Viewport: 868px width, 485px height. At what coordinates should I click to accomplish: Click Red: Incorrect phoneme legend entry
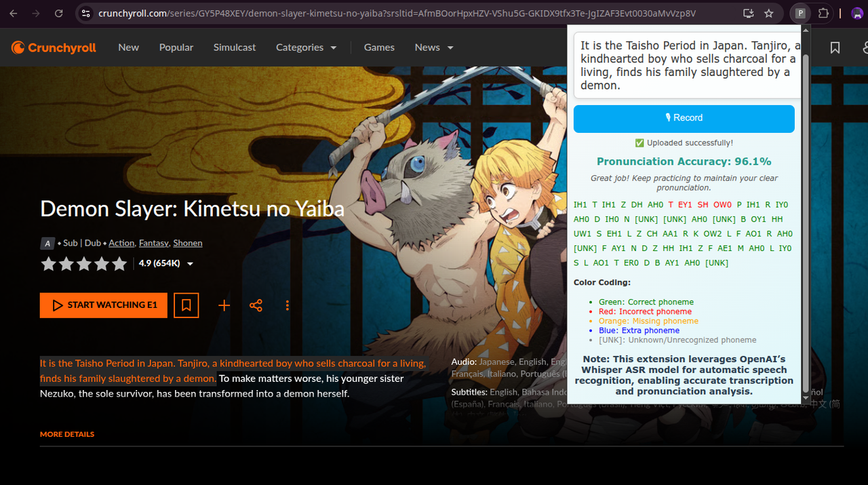[645, 311]
